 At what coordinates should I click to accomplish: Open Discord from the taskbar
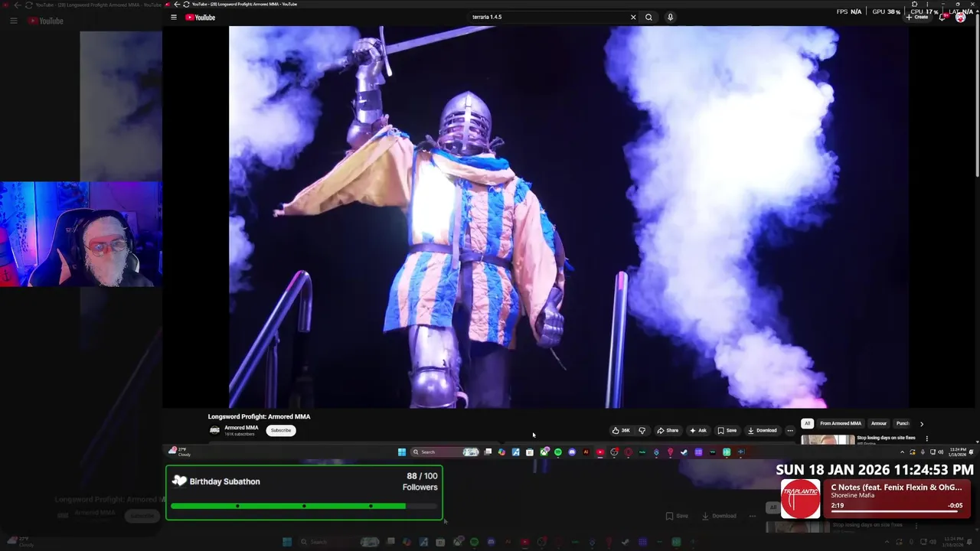click(572, 452)
